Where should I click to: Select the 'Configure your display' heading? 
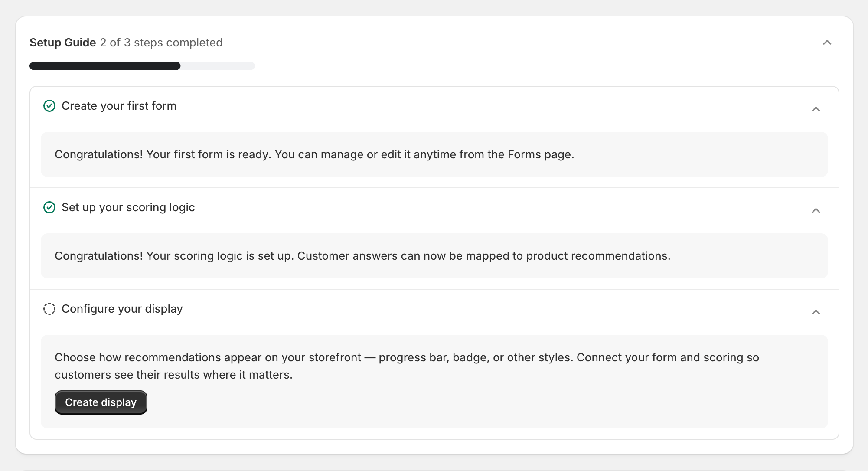[x=122, y=309]
